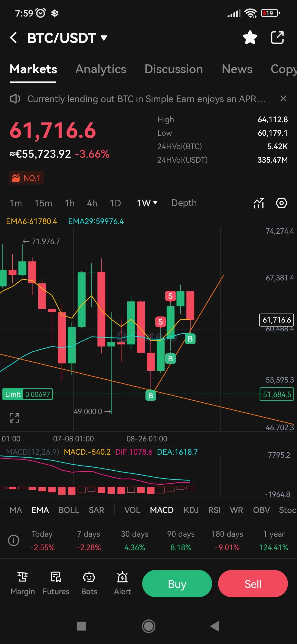Image resolution: width=297 pixels, height=644 pixels.
Task: Tap the 24HVol(USDT) 335.47M value
Action: (x=273, y=160)
